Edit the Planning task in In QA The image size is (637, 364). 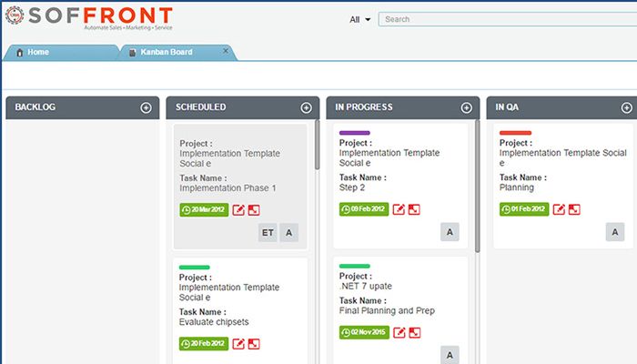(559, 209)
